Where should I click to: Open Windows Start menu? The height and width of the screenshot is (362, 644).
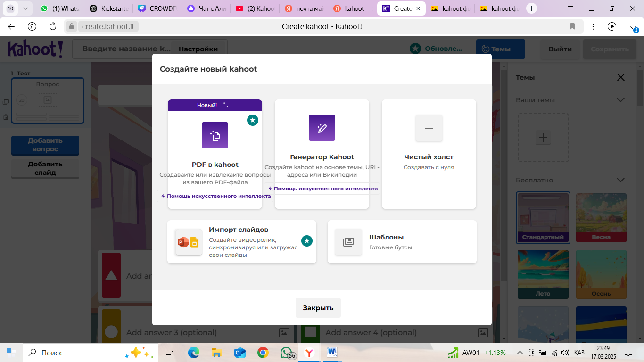pyautogui.click(x=10, y=353)
